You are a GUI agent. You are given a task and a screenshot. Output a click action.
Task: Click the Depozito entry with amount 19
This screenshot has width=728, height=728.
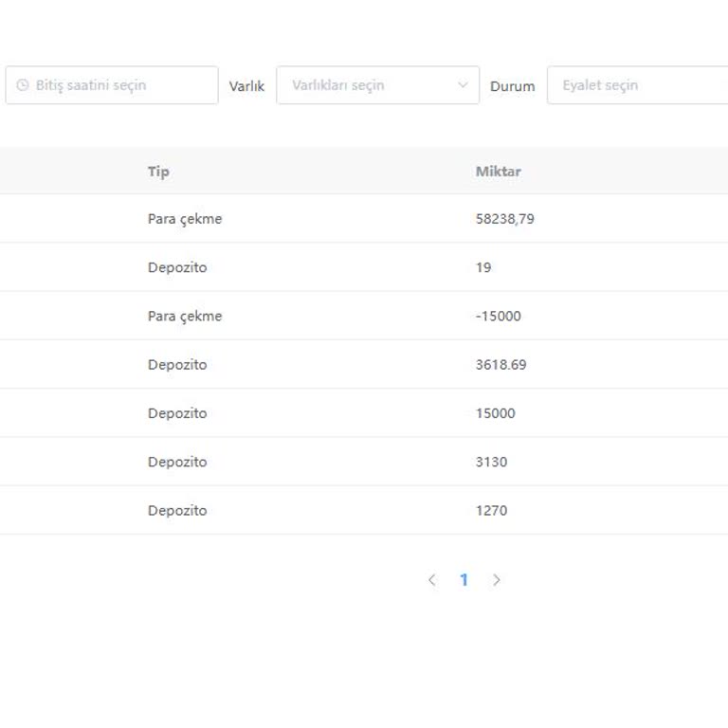(x=177, y=267)
